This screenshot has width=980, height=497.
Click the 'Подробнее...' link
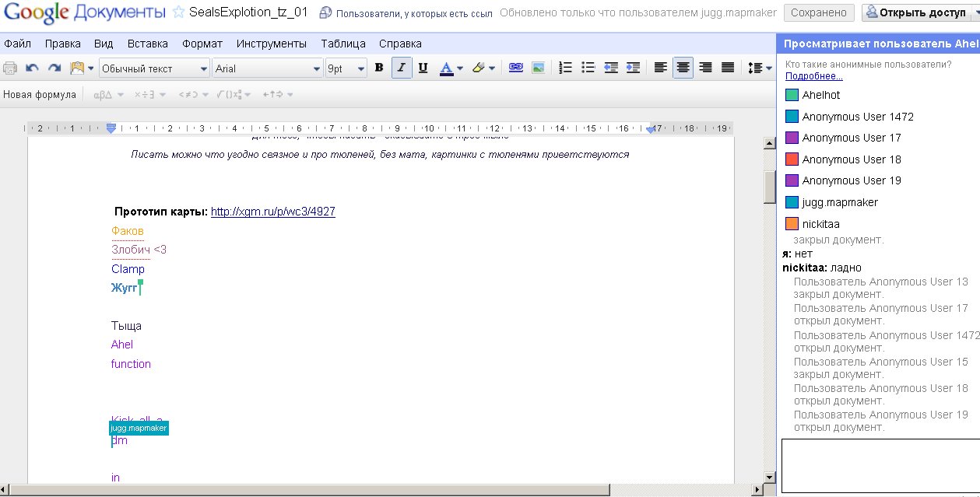(813, 76)
